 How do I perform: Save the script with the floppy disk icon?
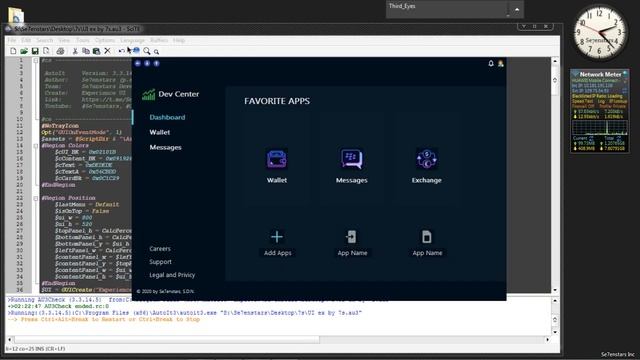35,51
